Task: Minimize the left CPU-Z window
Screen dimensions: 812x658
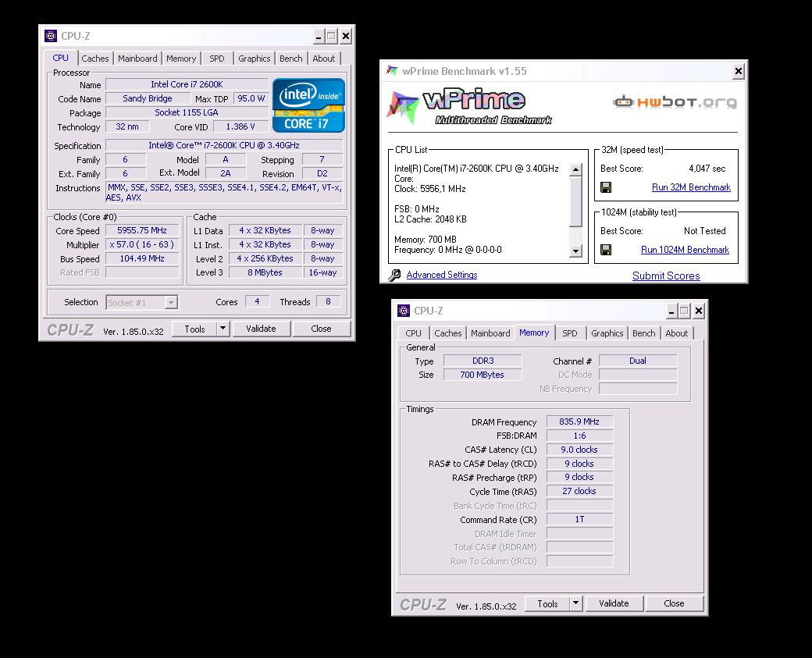Action: click(319, 36)
